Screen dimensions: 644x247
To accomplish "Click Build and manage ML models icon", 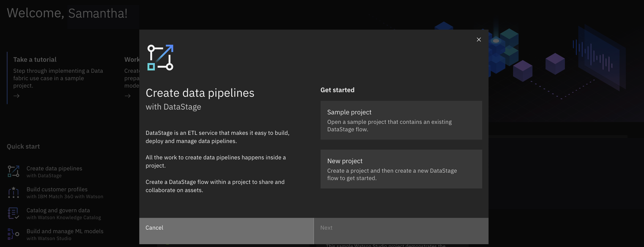I will pyautogui.click(x=14, y=234).
